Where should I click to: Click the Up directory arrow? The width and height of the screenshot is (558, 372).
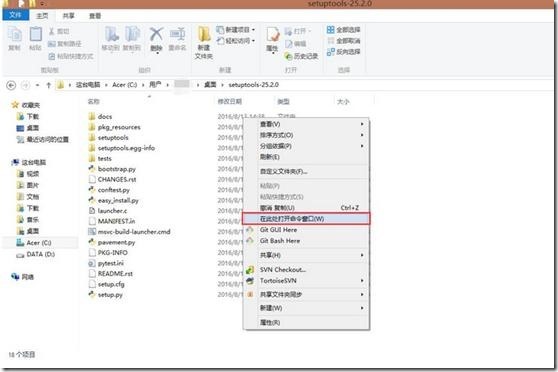(x=49, y=85)
